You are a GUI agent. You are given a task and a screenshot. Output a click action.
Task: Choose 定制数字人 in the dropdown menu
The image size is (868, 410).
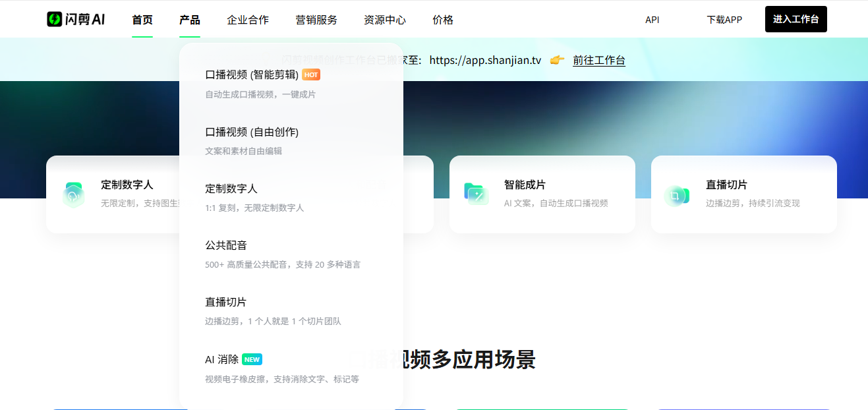[231, 189]
